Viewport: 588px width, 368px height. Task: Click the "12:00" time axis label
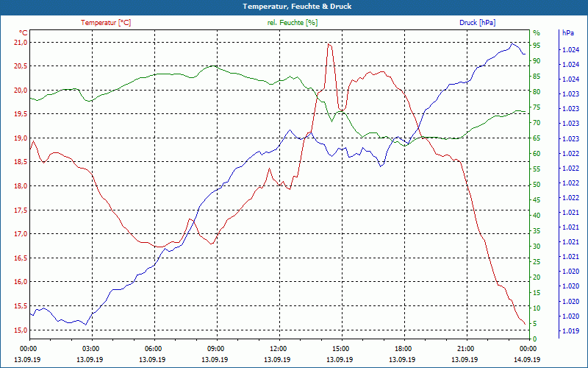click(279, 348)
